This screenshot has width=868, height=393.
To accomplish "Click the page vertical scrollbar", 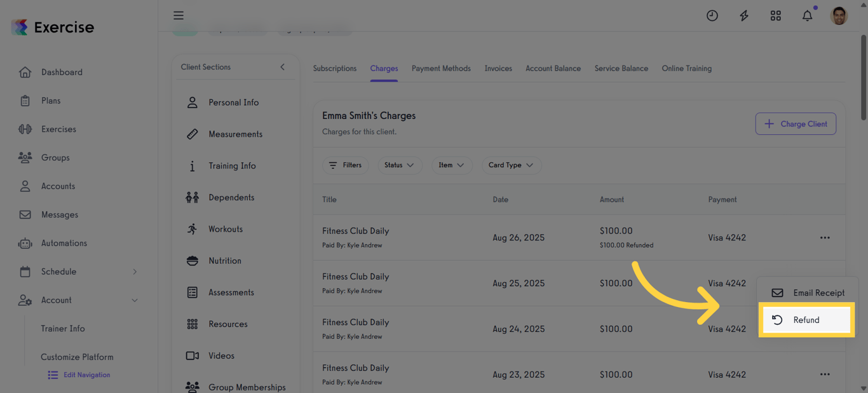I will point(863,76).
